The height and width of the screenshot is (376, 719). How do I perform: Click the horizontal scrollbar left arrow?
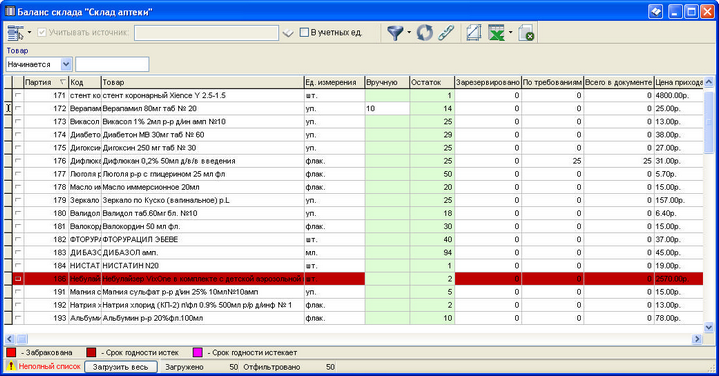coord(10,339)
